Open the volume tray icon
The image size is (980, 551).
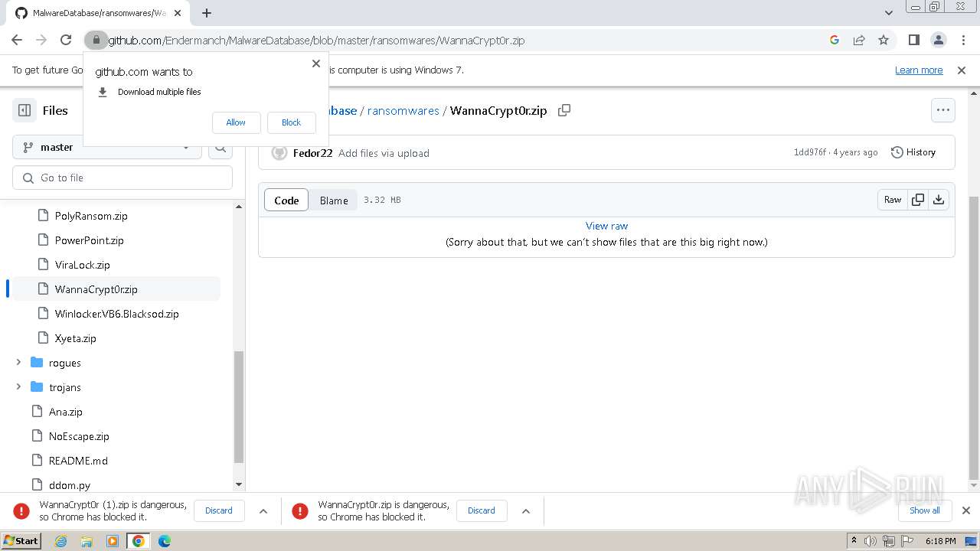(x=871, y=541)
